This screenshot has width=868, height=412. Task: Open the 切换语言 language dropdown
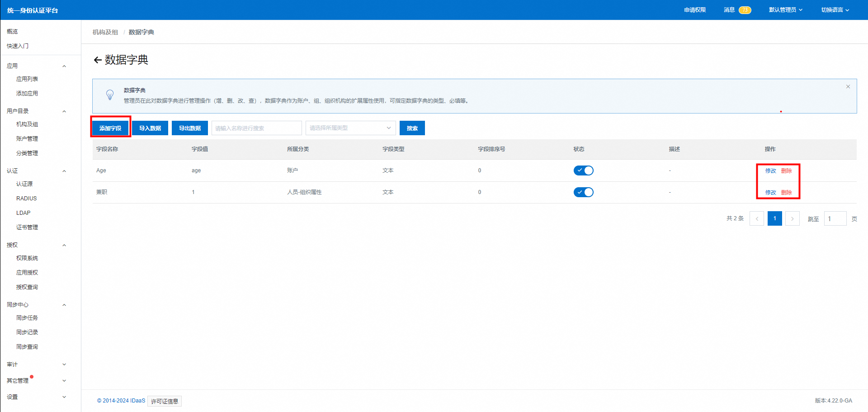click(835, 10)
